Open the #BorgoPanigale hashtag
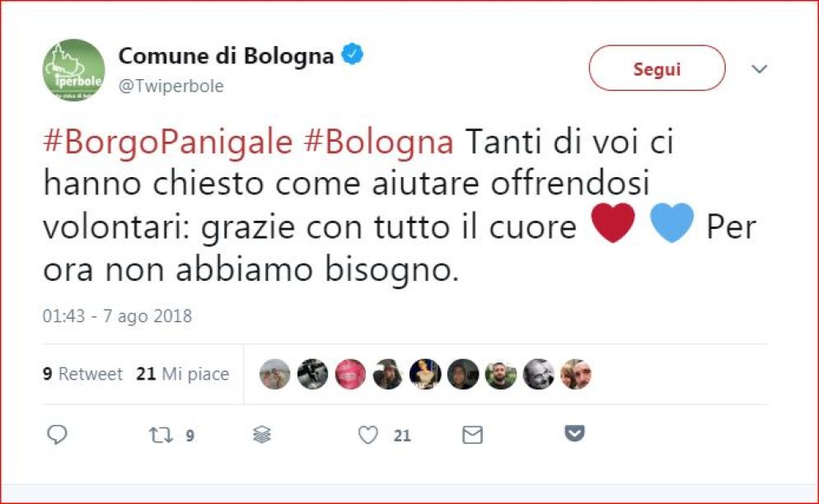This screenshot has height=504, width=819. click(168, 142)
